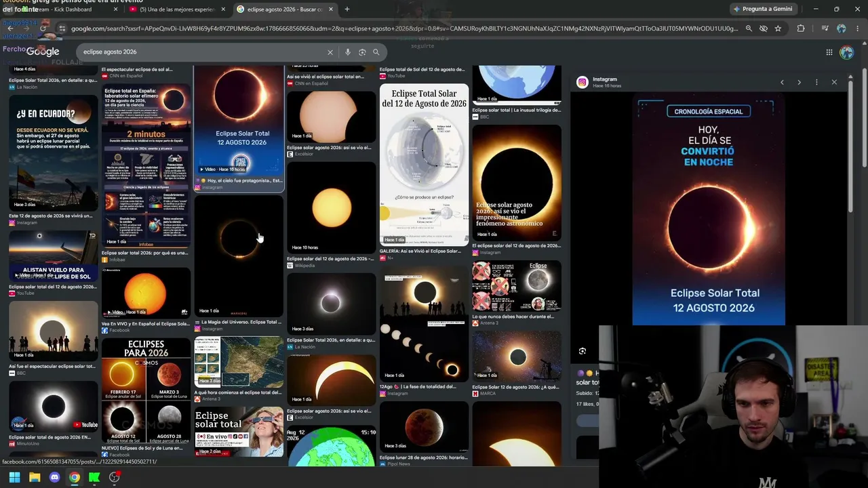Viewport: 868px width, 488px height.
Task: Open File Explorer from taskbar
Action: point(35,477)
